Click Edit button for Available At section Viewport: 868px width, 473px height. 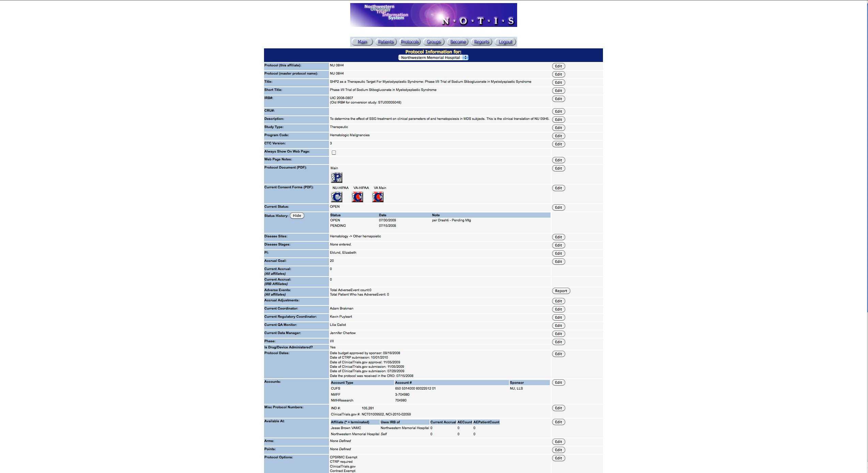point(558,422)
